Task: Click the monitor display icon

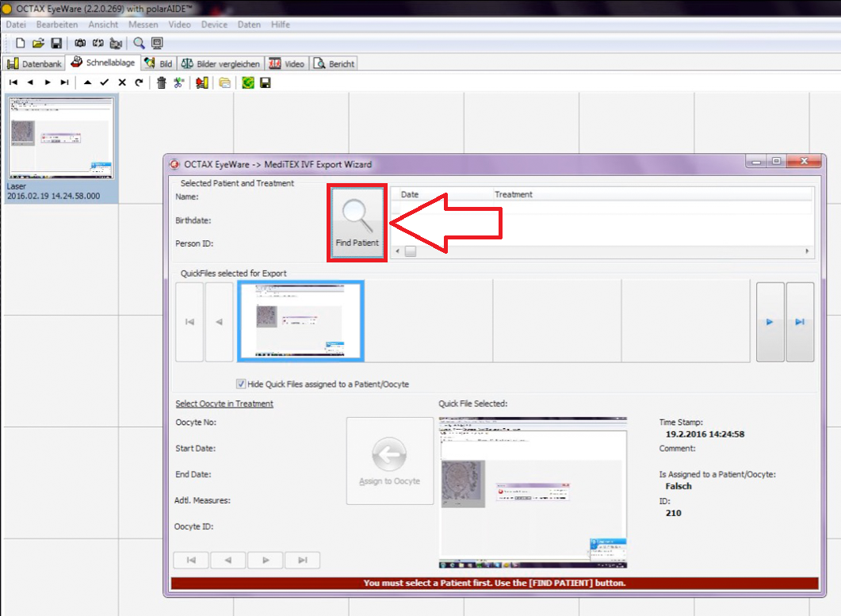Action: click(x=157, y=43)
